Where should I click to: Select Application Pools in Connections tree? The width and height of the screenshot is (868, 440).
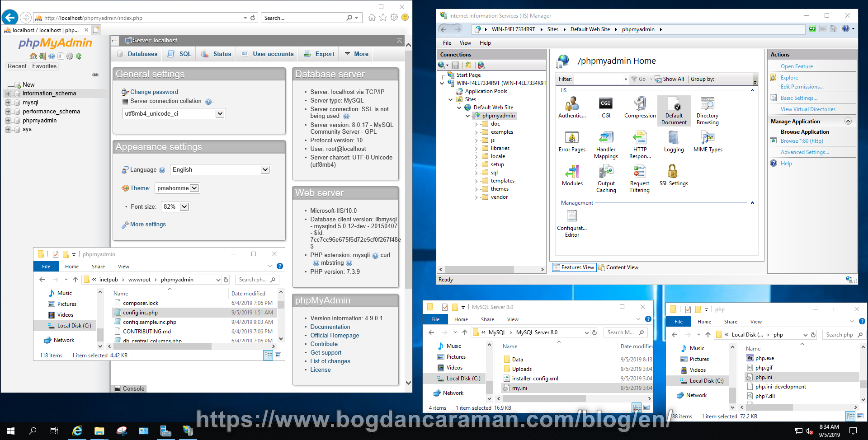[x=486, y=91]
